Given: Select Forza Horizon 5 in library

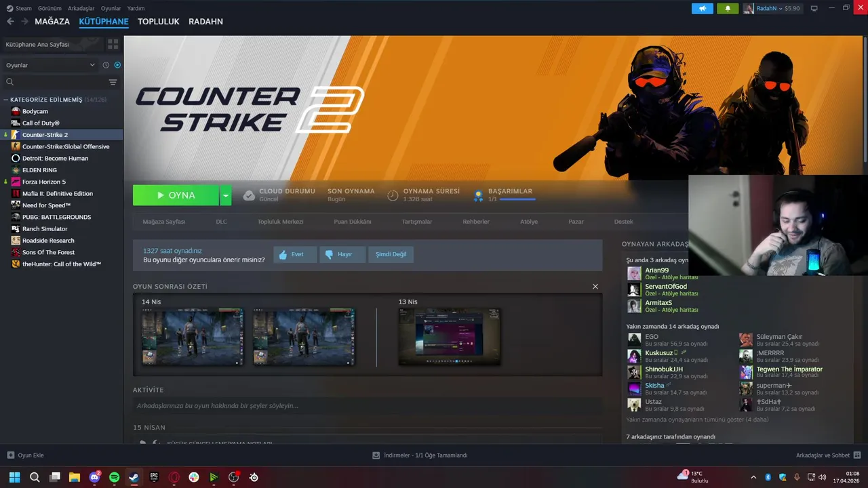Looking at the screenshot, I should point(44,182).
